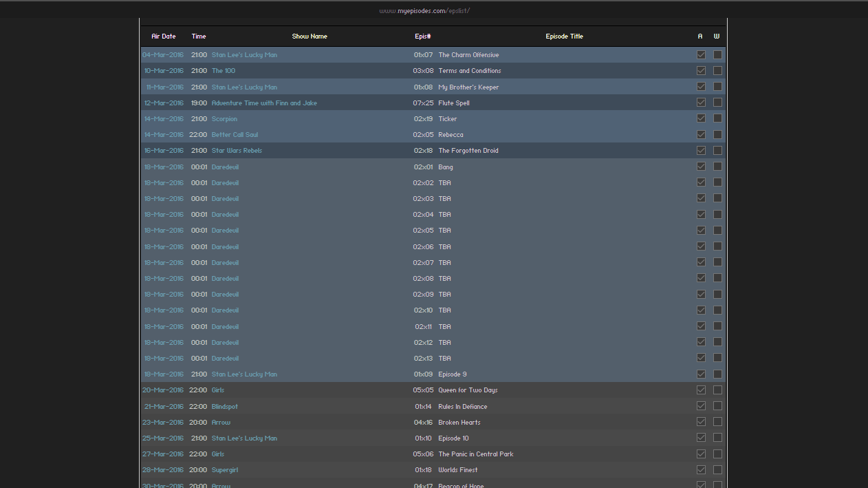Uncheck acquired box for The Charm Offensive

(701, 54)
